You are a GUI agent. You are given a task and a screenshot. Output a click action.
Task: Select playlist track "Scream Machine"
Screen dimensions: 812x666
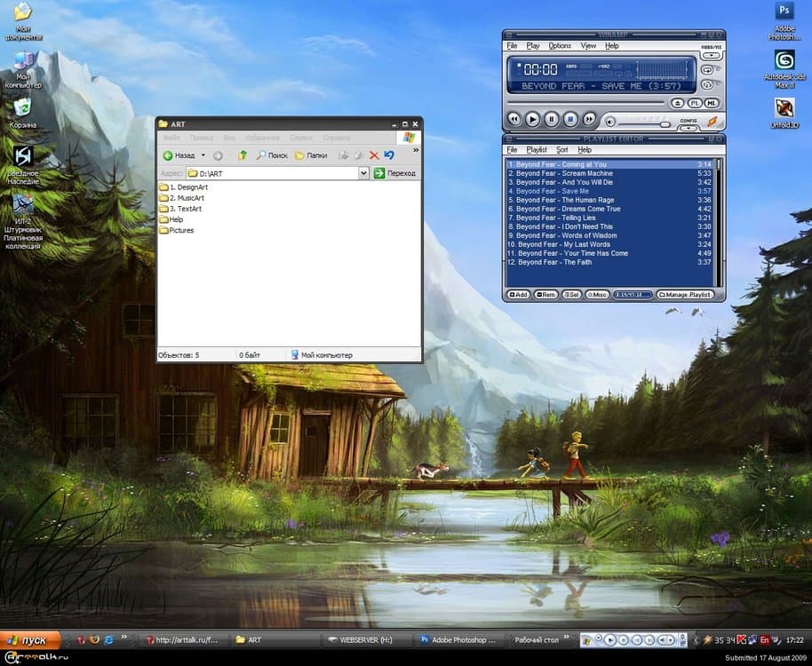tap(609, 173)
